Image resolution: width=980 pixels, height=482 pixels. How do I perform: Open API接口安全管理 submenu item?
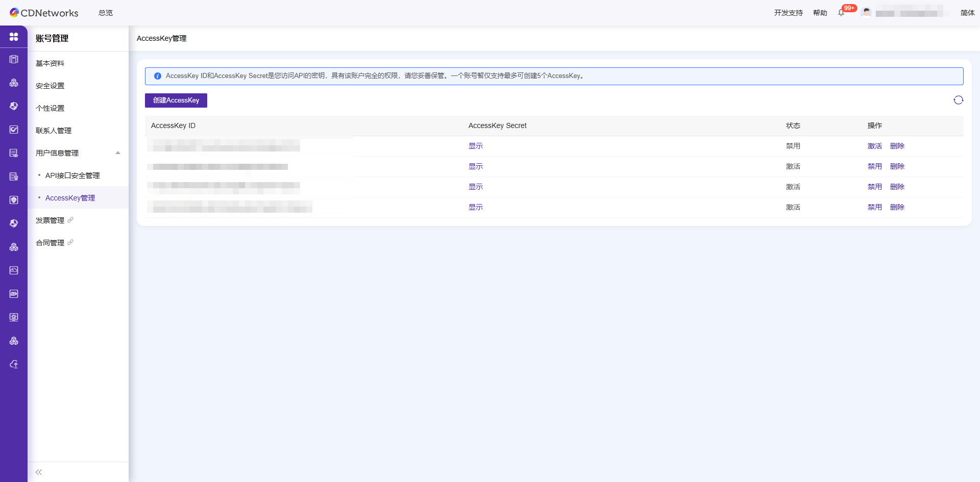72,175
